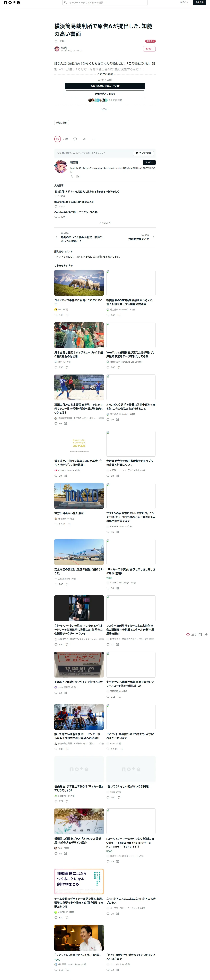Like the「シシリア」石井真介さん post
Screen dimensions: 210x980
tap(56, 970)
